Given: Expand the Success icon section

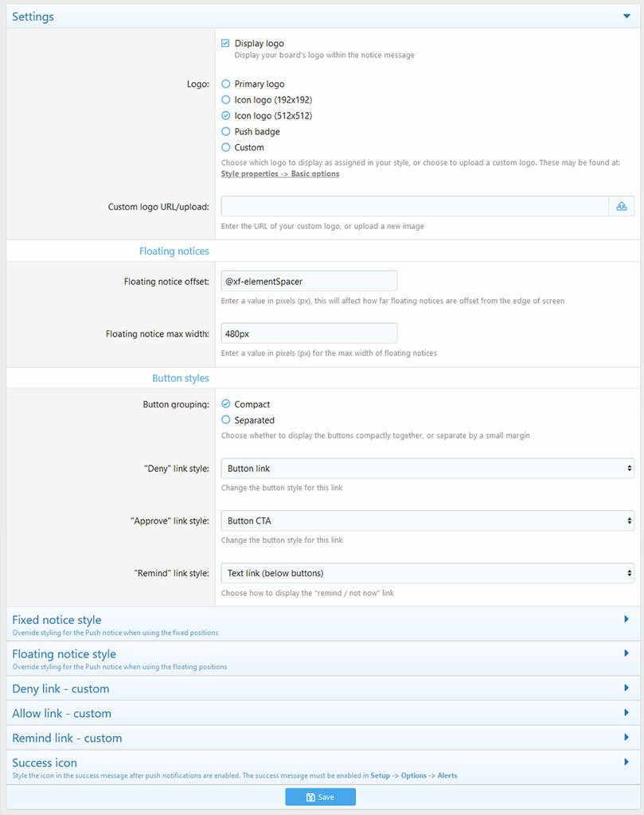Looking at the screenshot, I should (626, 762).
